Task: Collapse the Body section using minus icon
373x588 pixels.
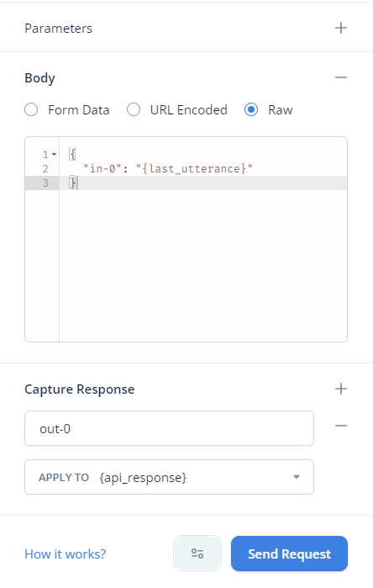Action: 341,77
